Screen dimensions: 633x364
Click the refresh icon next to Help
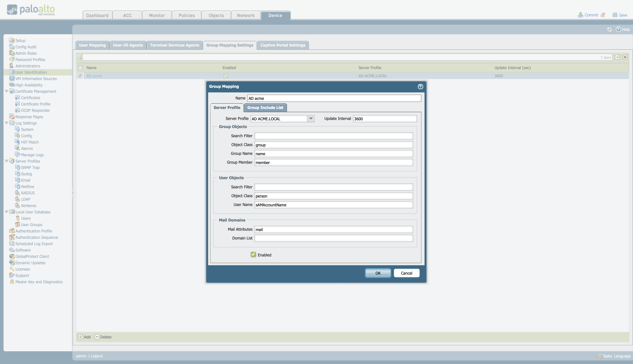pyautogui.click(x=609, y=29)
